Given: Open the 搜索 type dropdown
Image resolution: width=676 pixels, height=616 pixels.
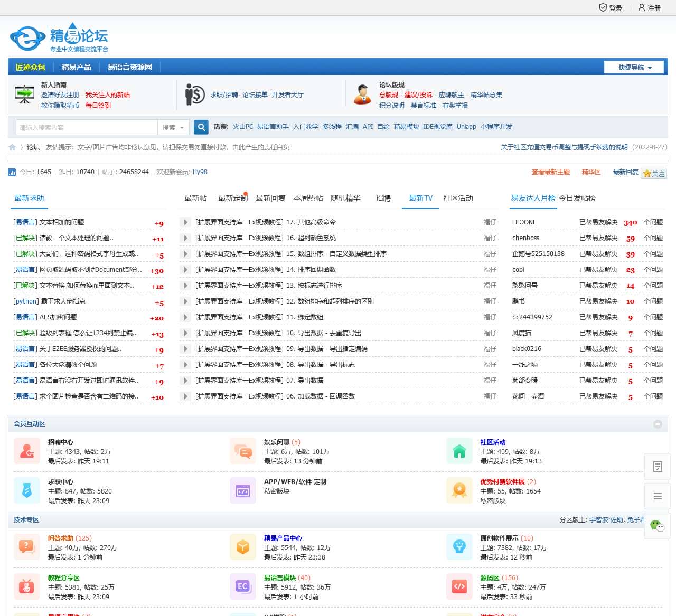Looking at the screenshot, I should coord(173,127).
